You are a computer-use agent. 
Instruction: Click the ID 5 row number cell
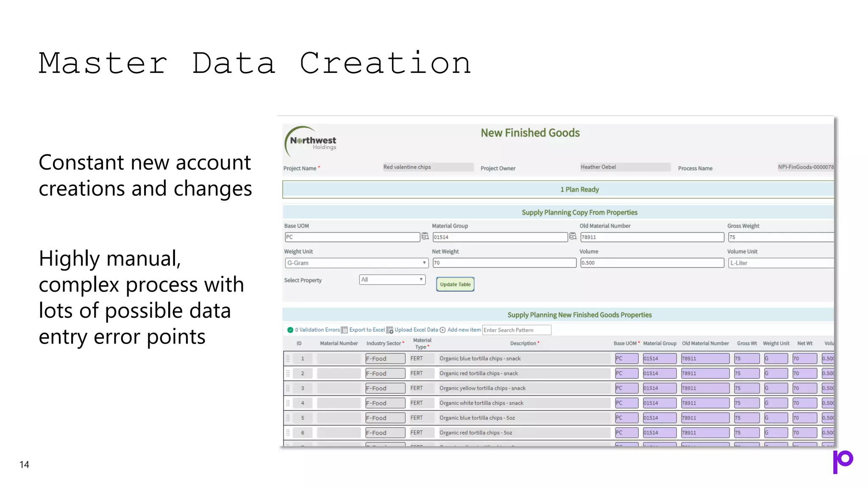pyautogui.click(x=303, y=418)
